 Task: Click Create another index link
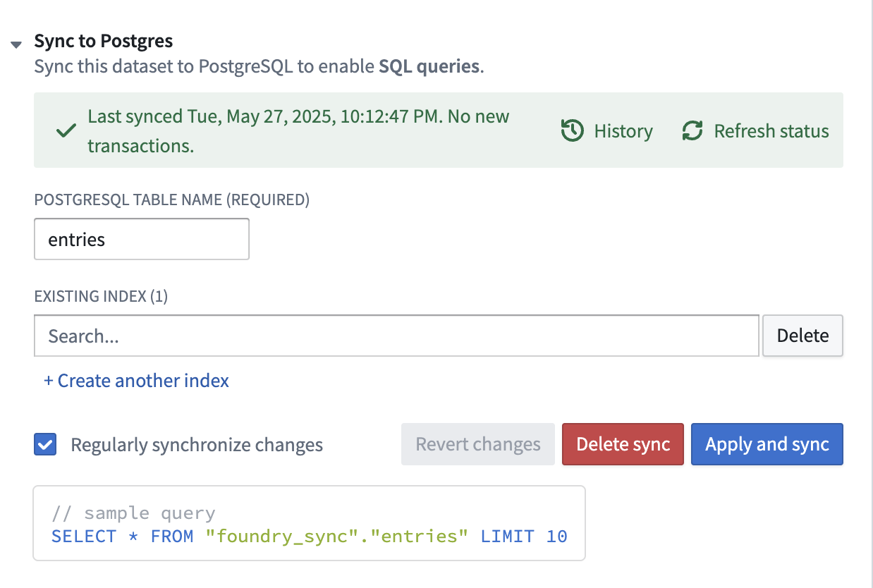(x=136, y=381)
